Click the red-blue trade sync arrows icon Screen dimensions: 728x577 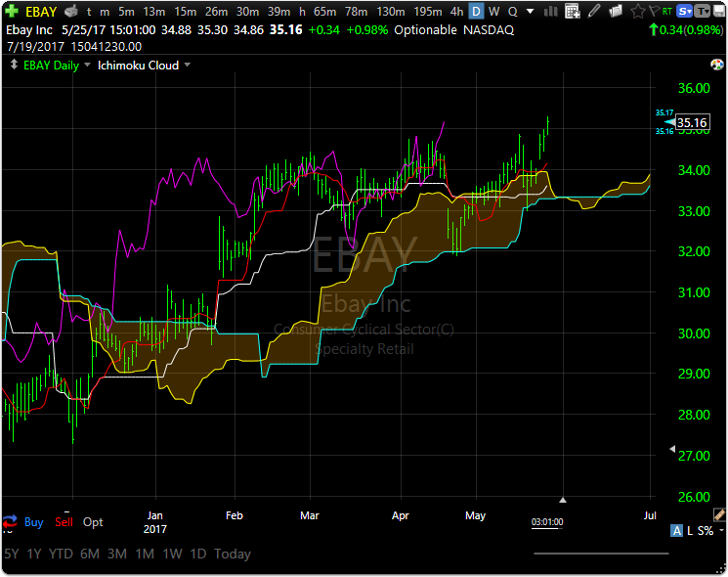pyautogui.click(x=10, y=521)
